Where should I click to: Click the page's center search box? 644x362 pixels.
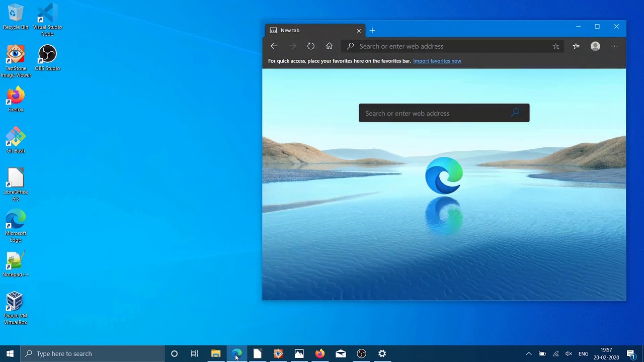[444, 113]
